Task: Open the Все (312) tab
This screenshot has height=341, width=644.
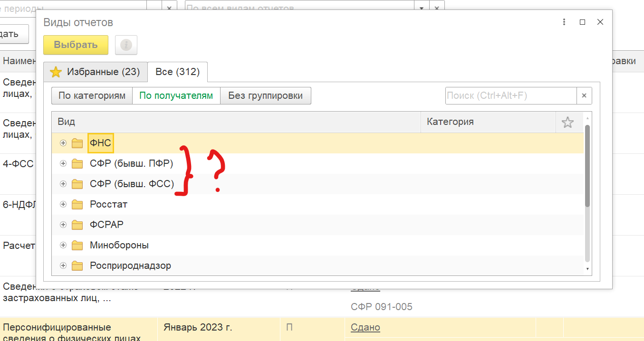Action: (x=177, y=72)
